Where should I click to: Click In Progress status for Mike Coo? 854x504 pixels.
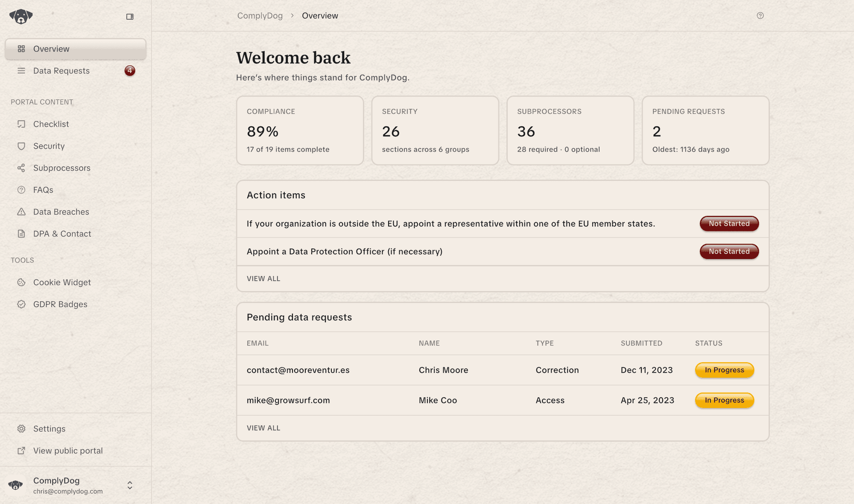coord(725,400)
